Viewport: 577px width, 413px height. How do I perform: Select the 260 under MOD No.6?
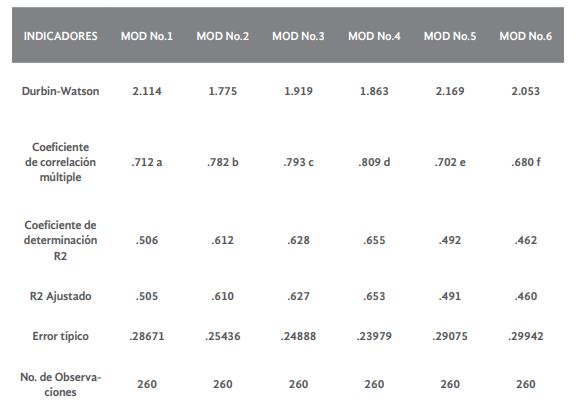point(526,384)
